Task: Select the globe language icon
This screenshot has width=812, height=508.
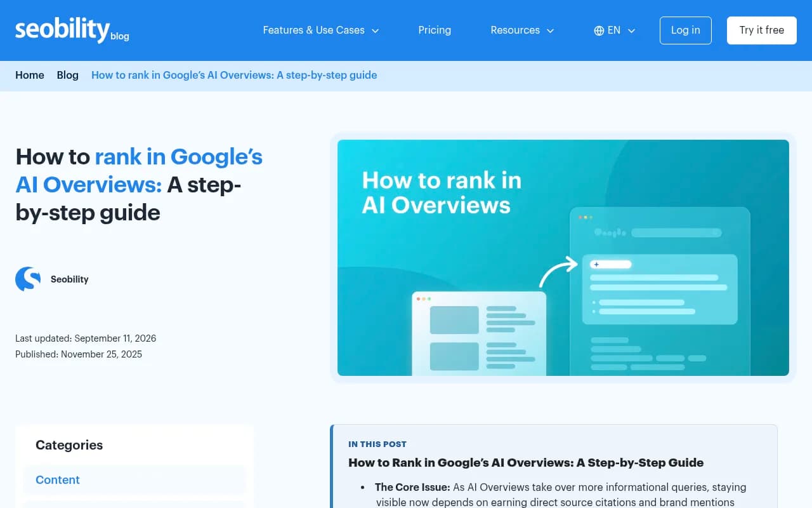Action: point(599,30)
